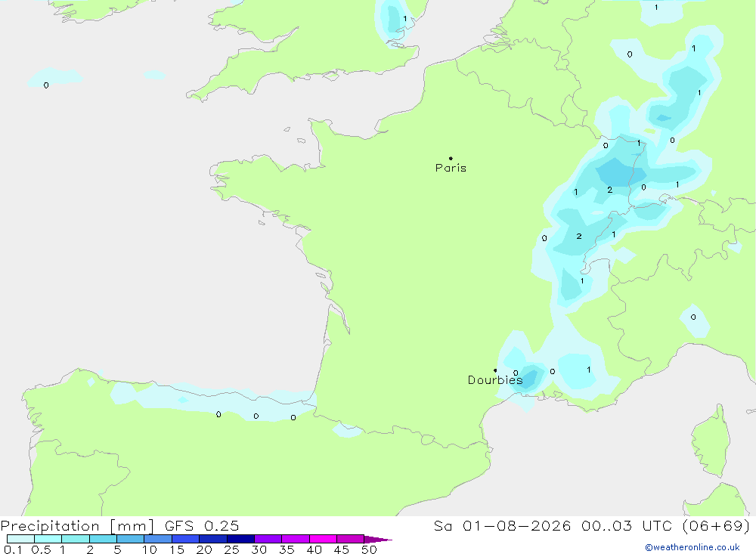Pick the 30–35 mm purple legend swatch
The image size is (756, 554).
tap(268, 539)
